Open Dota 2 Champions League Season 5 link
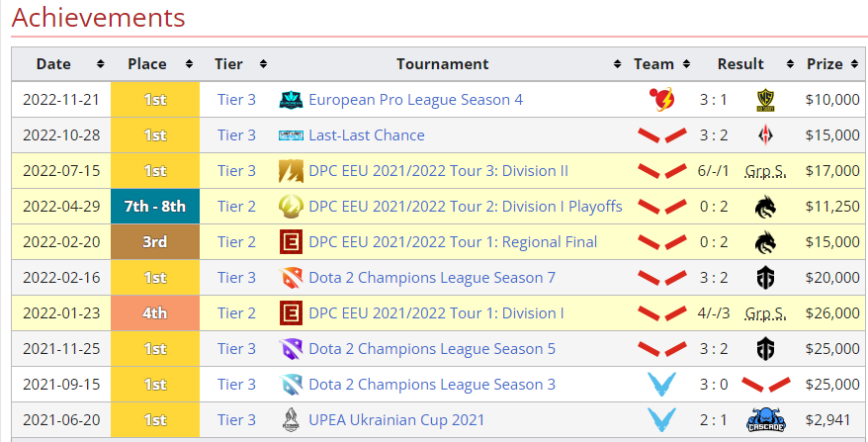 point(432,349)
